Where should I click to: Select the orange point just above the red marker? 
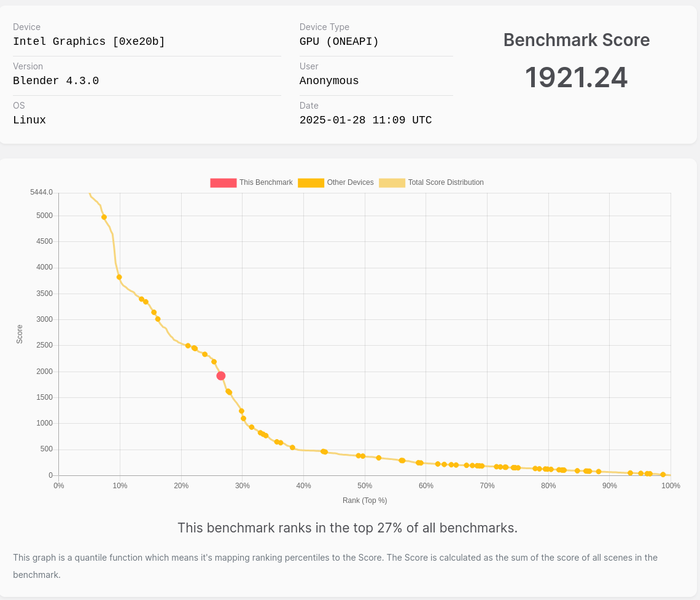point(214,362)
